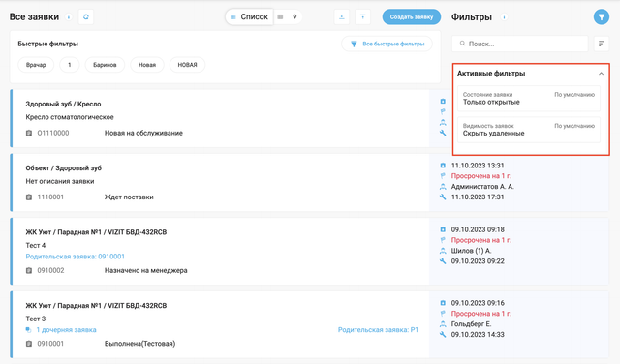
Task: Click status Ждет поставки
Action: tap(129, 197)
